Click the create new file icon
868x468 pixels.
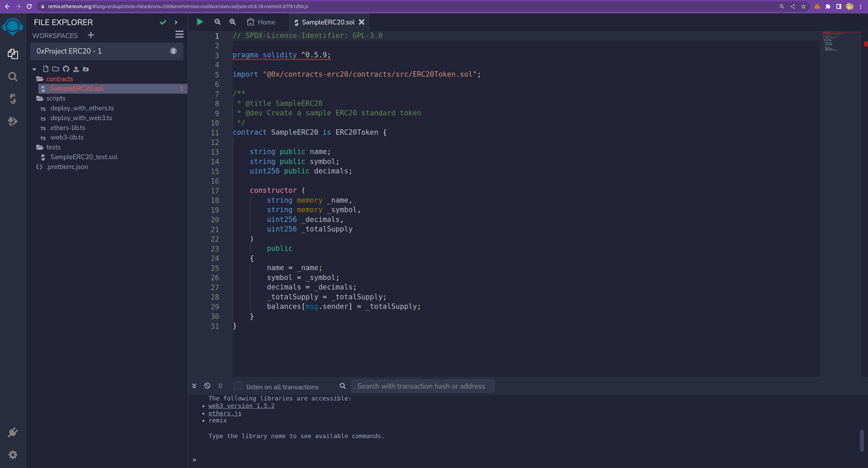point(46,69)
